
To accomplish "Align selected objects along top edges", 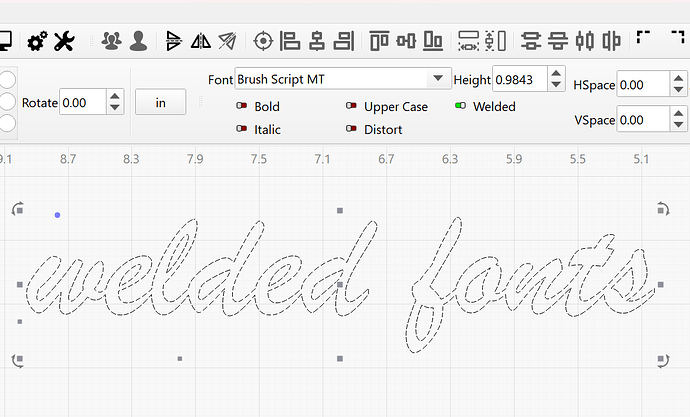I will click(379, 41).
